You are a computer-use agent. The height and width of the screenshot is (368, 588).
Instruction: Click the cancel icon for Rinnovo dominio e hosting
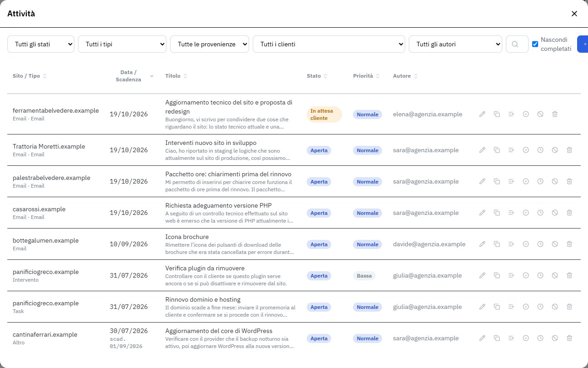[555, 307]
